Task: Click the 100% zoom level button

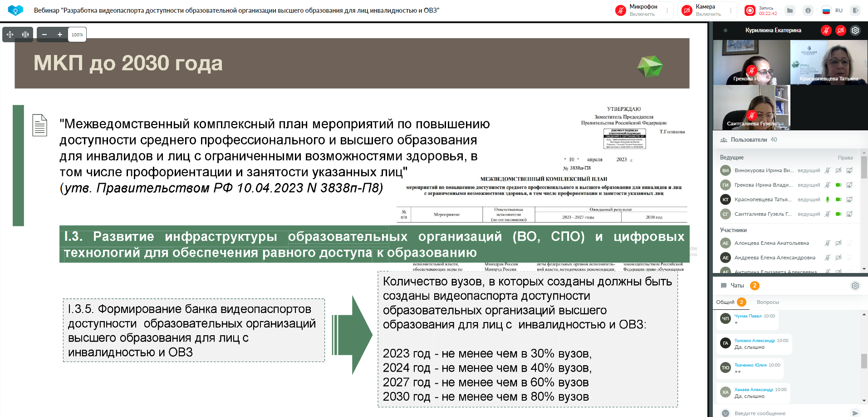Action: (77, 35)
